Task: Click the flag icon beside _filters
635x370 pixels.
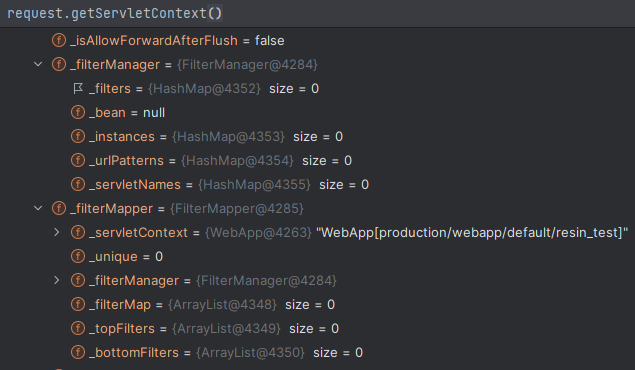Action: tap(78, 89)
